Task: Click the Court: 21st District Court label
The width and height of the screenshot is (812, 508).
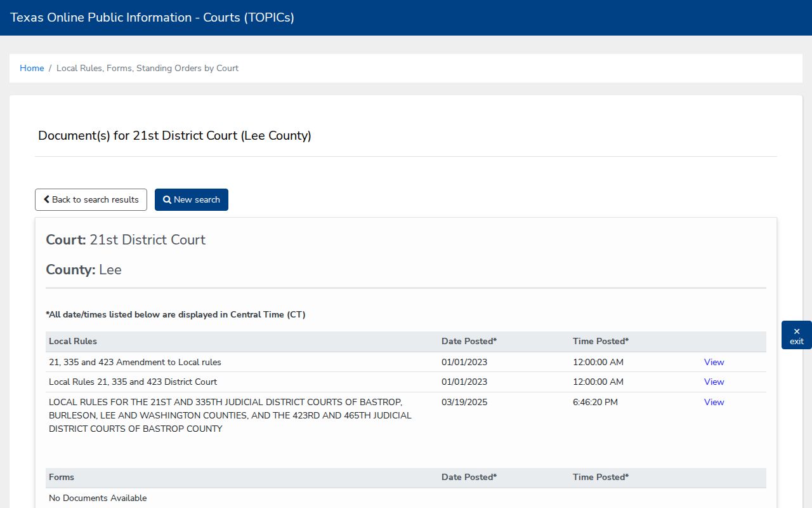Action: 126,239
